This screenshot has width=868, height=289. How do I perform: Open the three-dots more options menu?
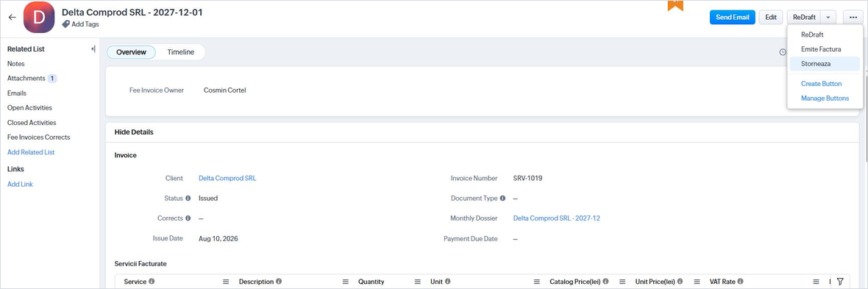[853, 17]
